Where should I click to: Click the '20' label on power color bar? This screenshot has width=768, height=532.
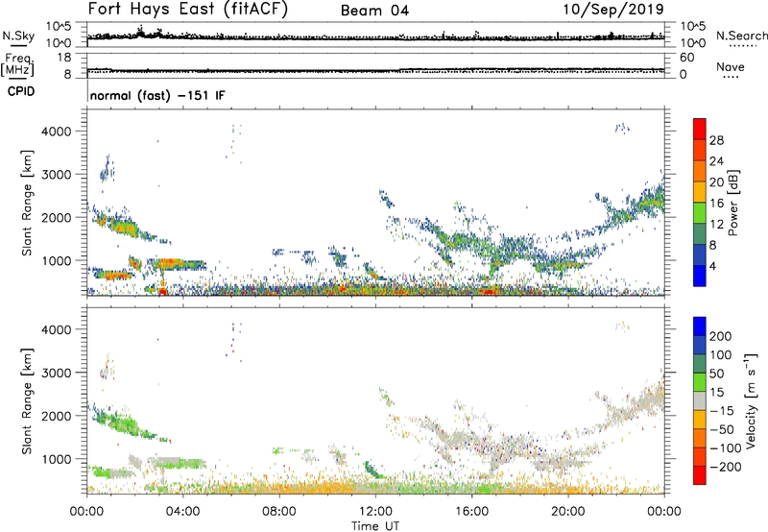tap(716, 182)
